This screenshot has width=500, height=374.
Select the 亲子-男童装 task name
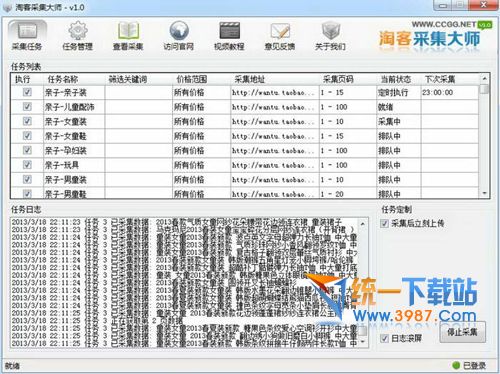pos(66,180)
